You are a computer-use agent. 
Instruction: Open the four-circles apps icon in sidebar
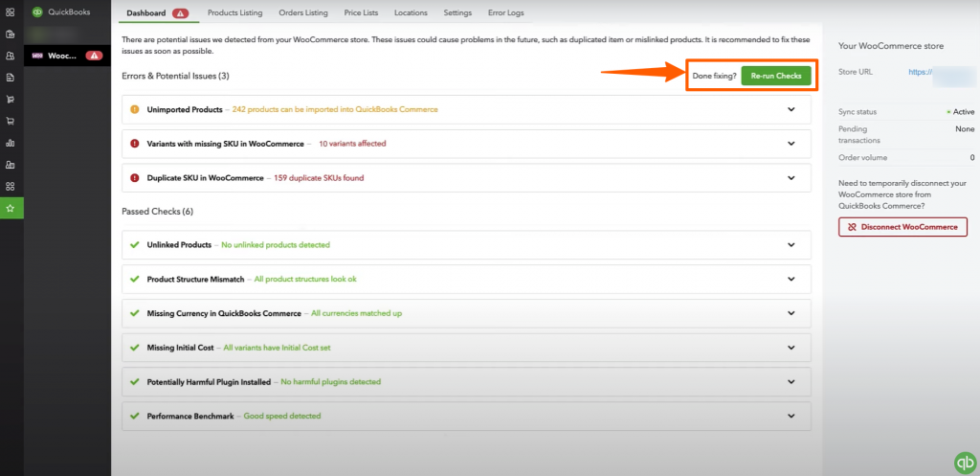click(10, 187)
